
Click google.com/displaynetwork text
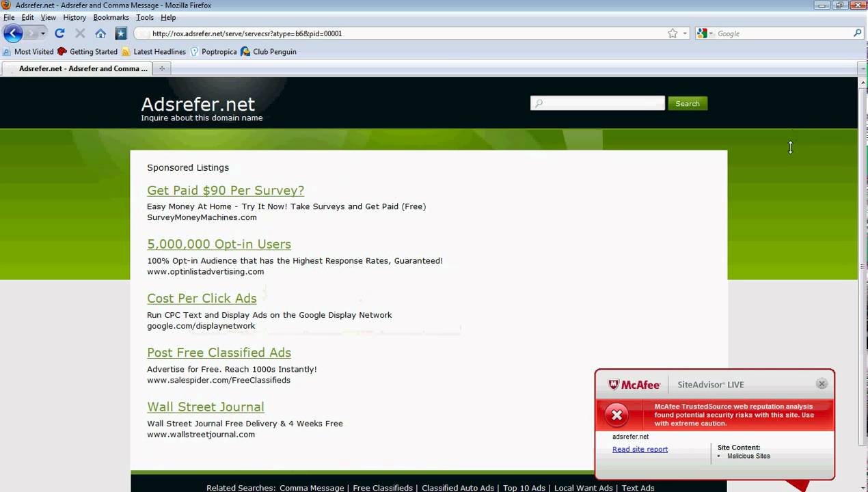[201, 326]
